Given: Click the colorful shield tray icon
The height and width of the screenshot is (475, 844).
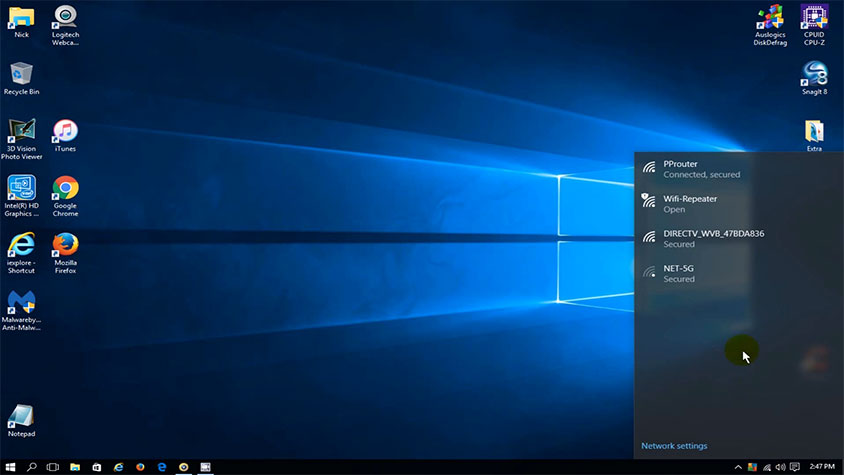Looking at the screenshot, I should point(752,467).
